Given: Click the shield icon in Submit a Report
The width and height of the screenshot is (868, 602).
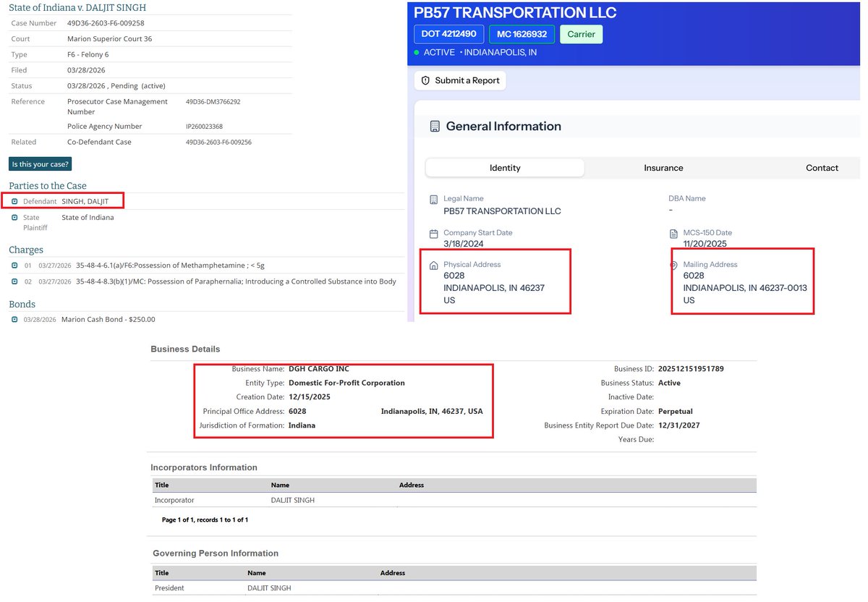Looking at the screenshot, I should pyautogui.click(x=425, y=80).
